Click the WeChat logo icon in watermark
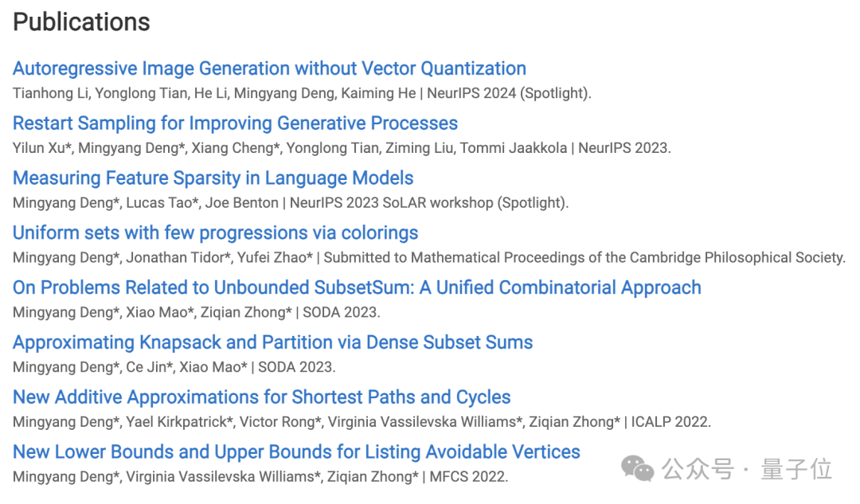Image resolution: width=860 pixels, height=504 pixels. tap(637, 469)
